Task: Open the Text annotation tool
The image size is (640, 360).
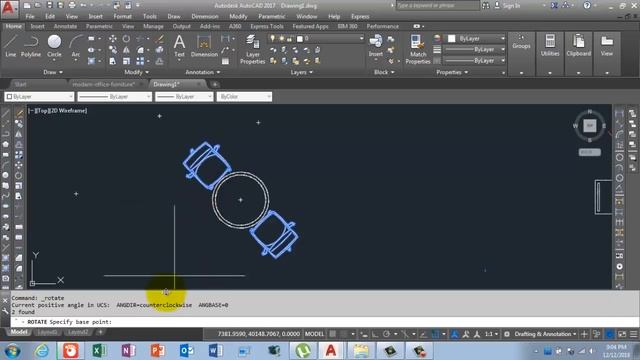Action: point(179,46)
